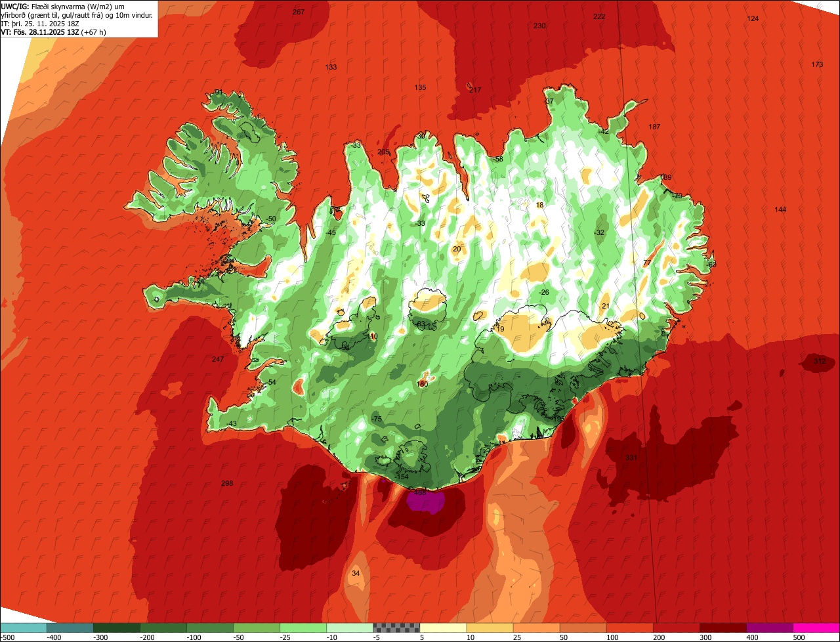Click the legend swatch between -400 and -300

tap(70, 628)
